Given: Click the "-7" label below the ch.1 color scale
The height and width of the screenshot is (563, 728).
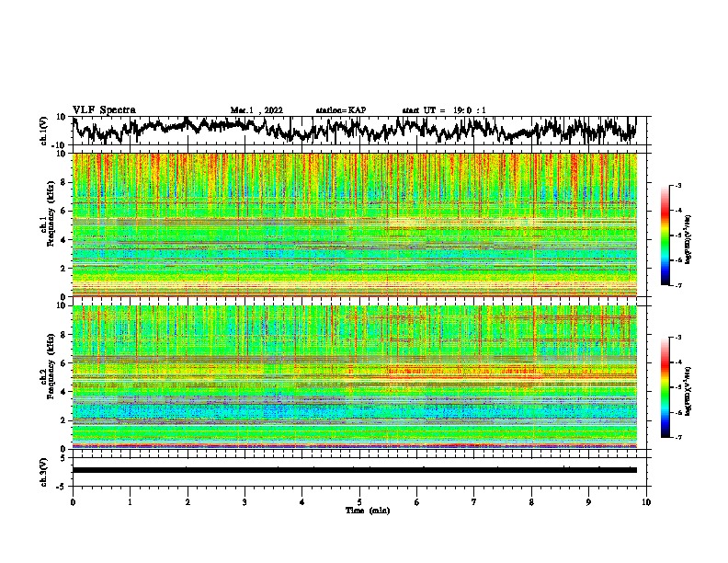Looking at the screenshot, I should (678, 286).
